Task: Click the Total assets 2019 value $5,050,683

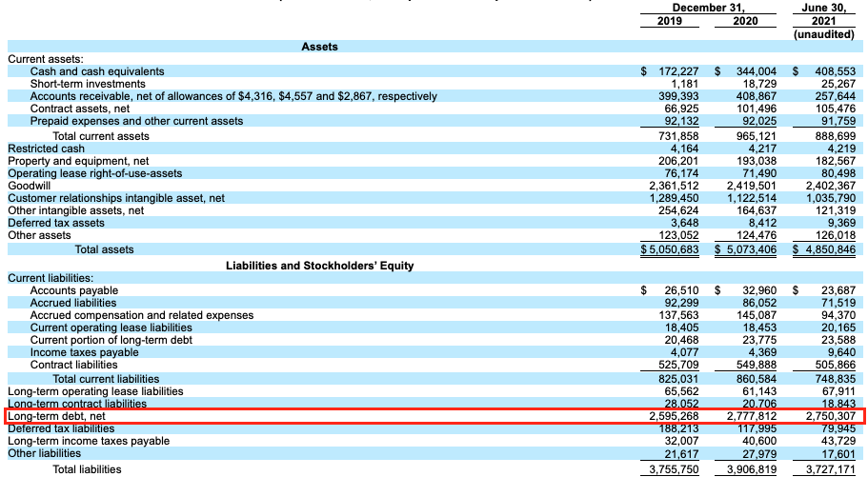Action: click(x=670, y=249)
